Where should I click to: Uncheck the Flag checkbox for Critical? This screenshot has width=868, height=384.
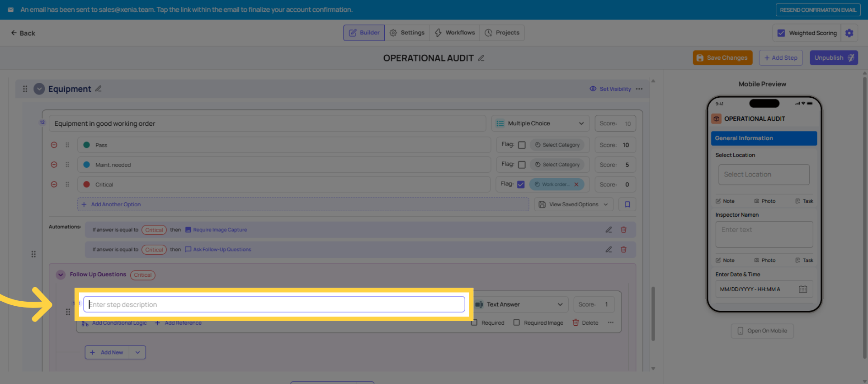coord(521,185)
